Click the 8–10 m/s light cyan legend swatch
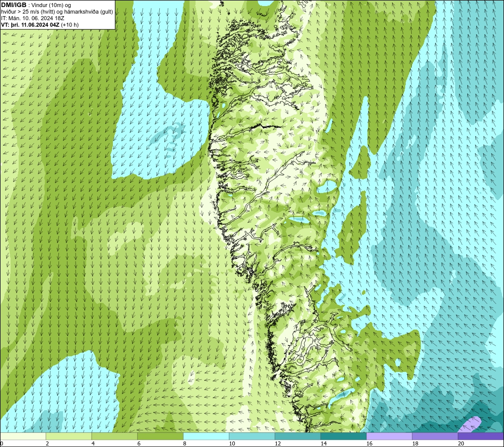This screenshot has width=504, height=447. tap(206, 436)
